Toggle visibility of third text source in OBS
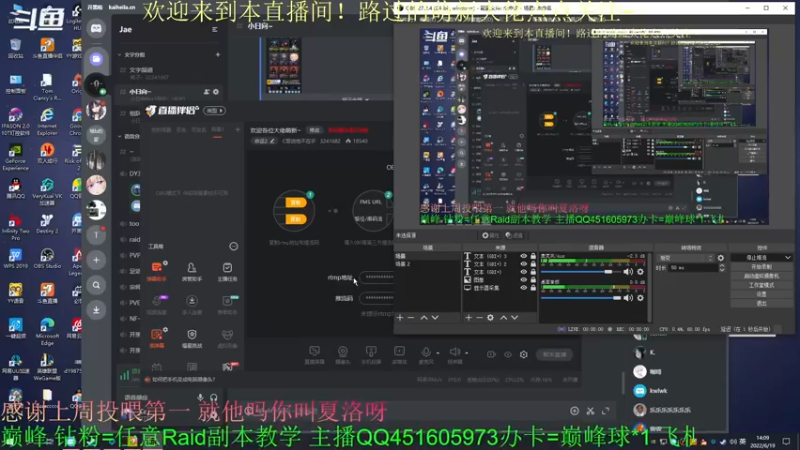 523,272
